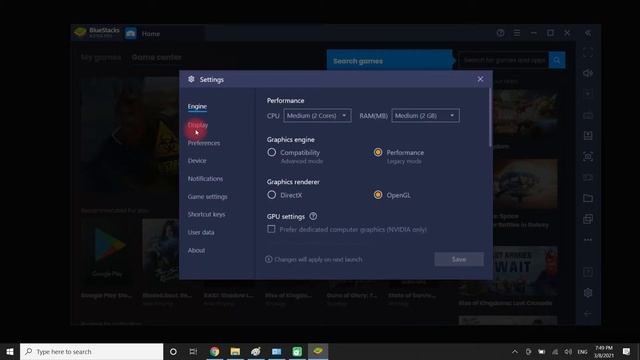Switch to BlueStacks taskbar icon
The width and height of the screenshot is (640, 360).
click(x=318, y=351)
